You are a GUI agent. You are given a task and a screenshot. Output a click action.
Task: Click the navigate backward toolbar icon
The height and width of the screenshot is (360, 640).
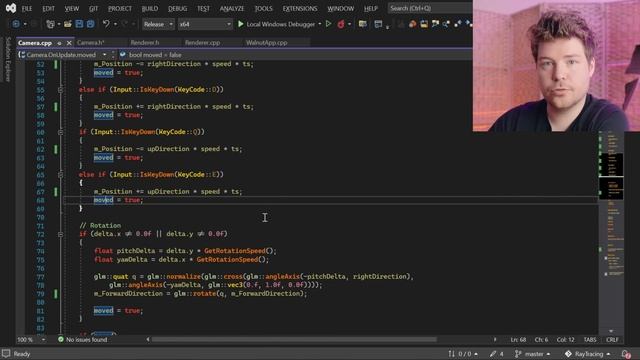point(16,24)
